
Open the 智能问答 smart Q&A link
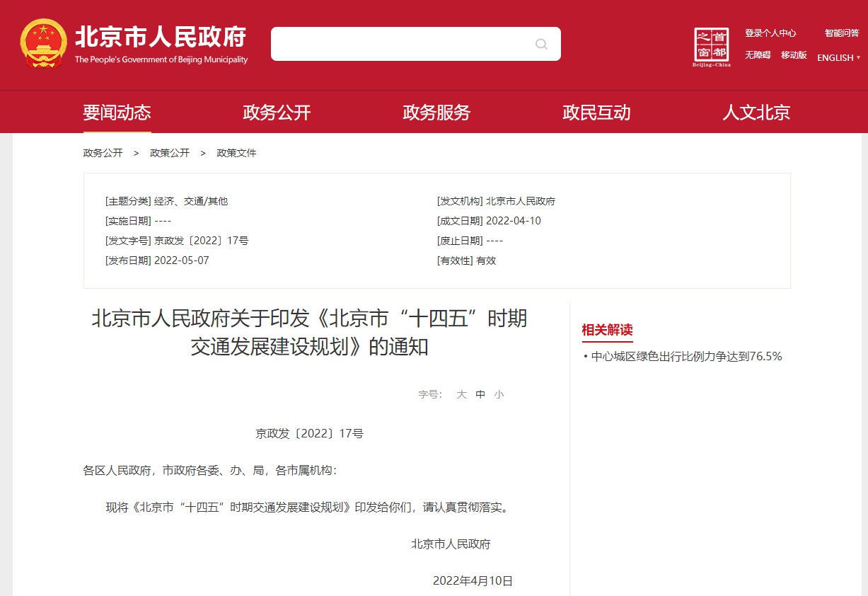[842, 33]
